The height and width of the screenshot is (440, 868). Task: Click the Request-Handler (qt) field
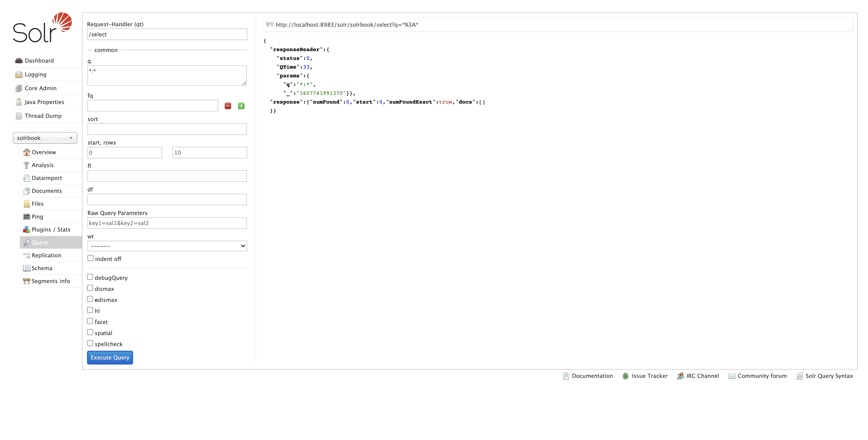[167, 34]
